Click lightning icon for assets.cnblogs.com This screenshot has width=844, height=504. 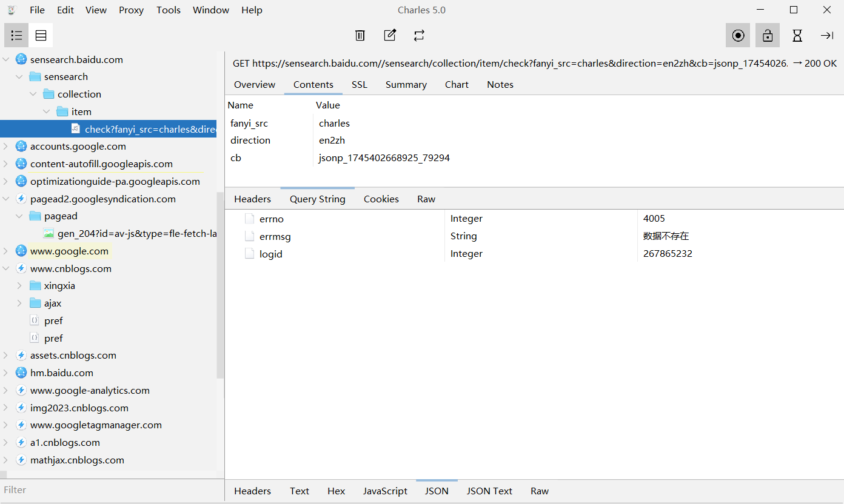[x=21, y=356]
